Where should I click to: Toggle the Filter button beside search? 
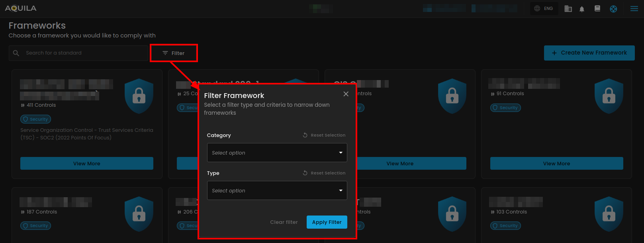click(x=174, y=53)
